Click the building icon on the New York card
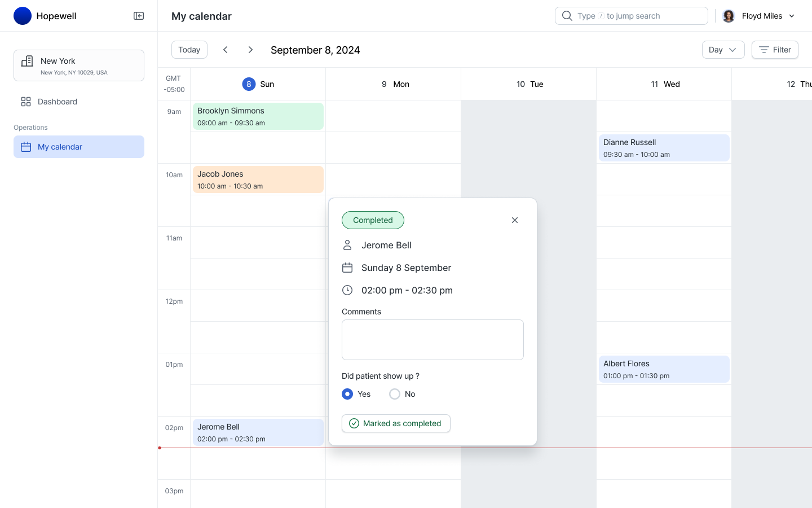Screen dimensions: 812x508 coord(27,61)
